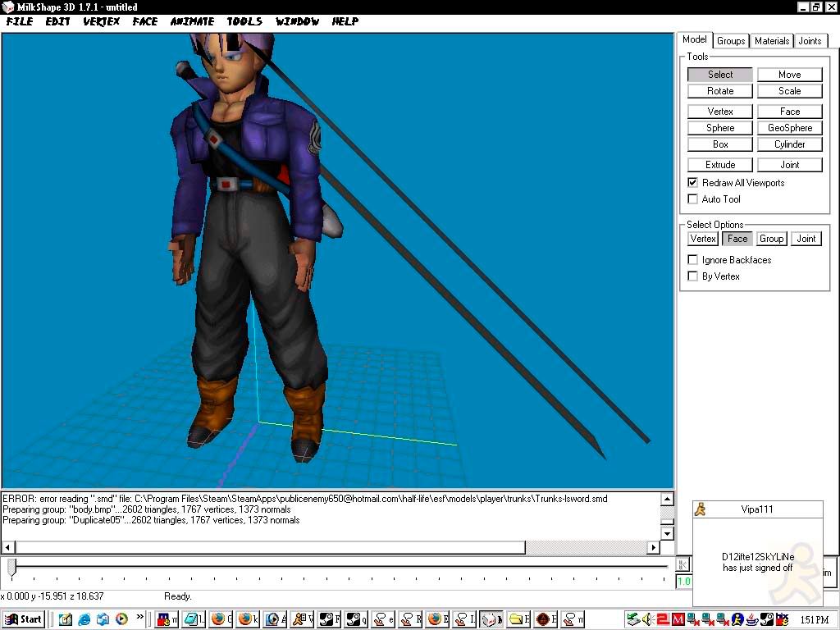Click the keyframe button right of the timeline
The height and width of the screenshot is (630, 840).
(682, 564)
